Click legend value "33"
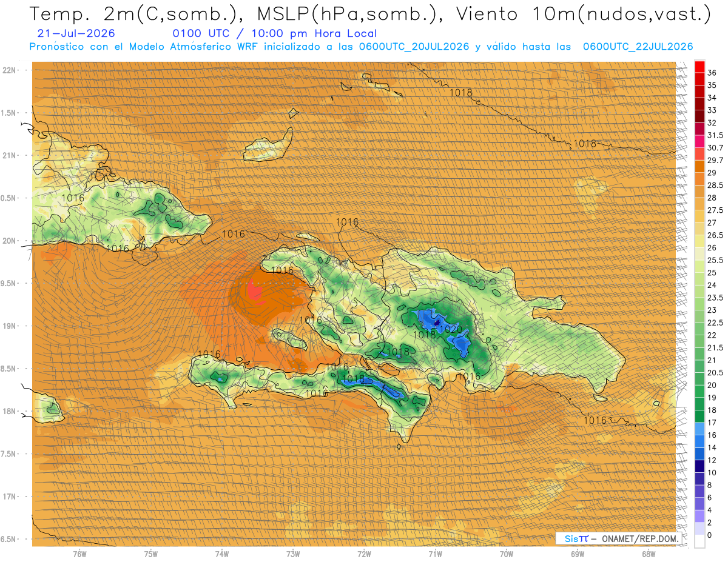The image size is (728, 562). 712,110
